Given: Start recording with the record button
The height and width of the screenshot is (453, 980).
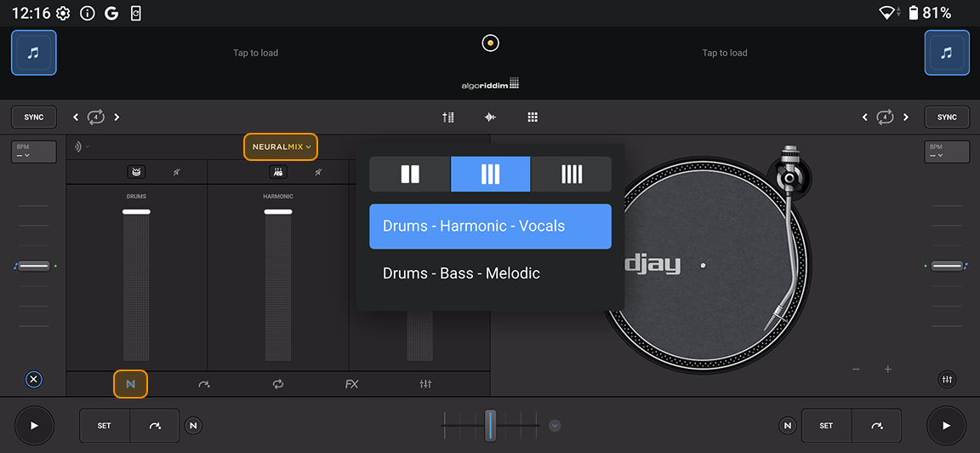Looking at the screenshot, I should coord(491,43).
